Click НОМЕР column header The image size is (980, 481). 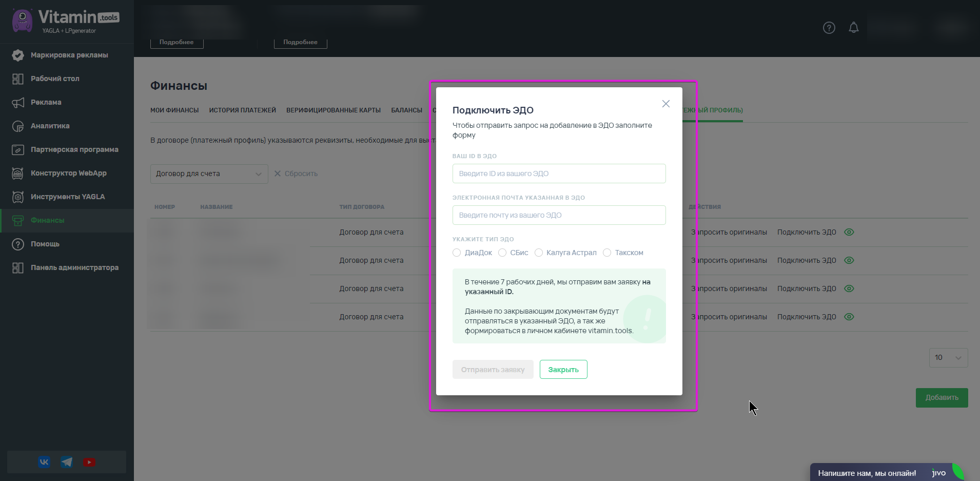point(165,207)
